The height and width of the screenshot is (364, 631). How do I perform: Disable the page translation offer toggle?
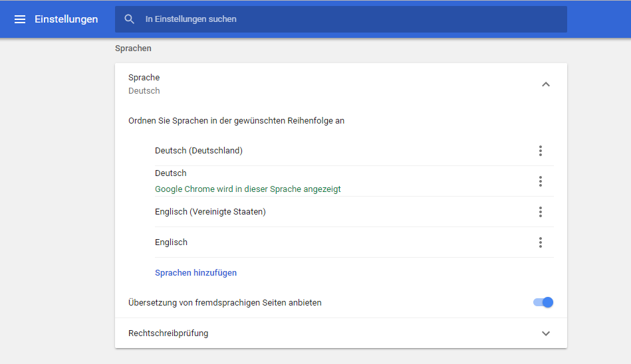coord(543,303)
